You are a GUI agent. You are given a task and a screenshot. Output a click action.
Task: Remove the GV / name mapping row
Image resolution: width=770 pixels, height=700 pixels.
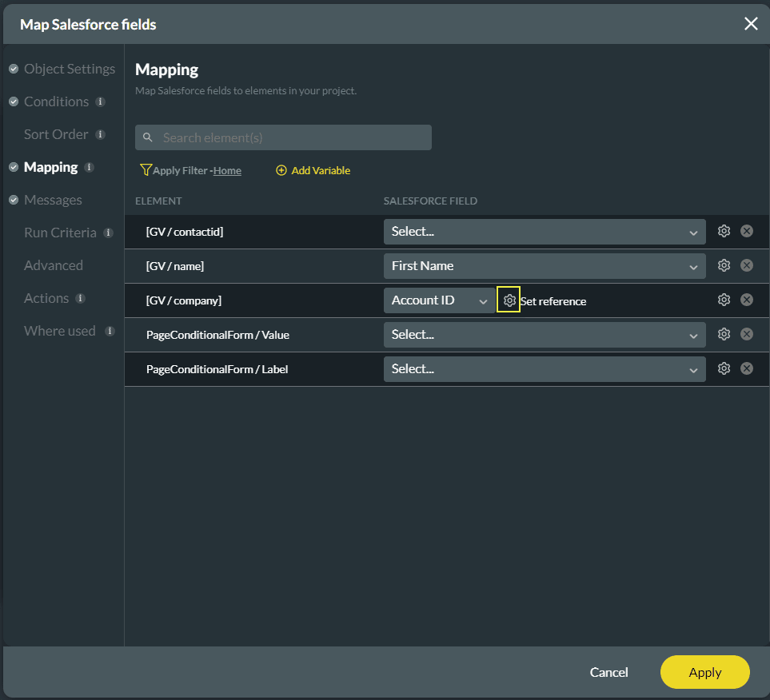tap(746, 265)
